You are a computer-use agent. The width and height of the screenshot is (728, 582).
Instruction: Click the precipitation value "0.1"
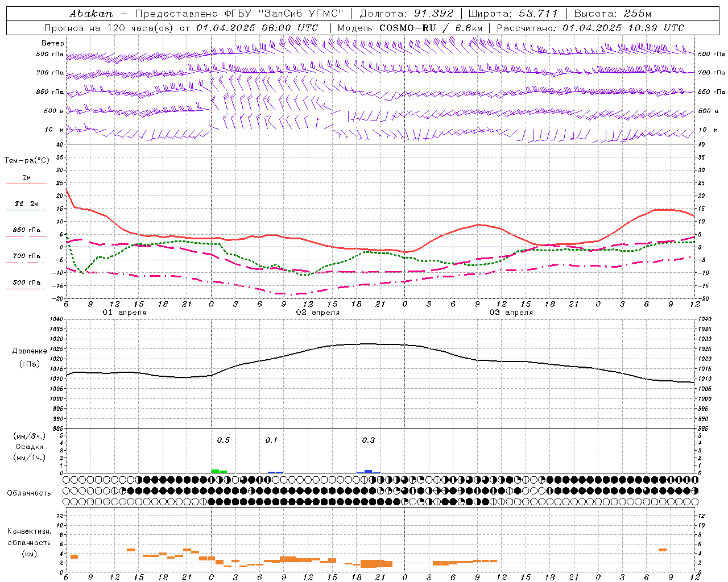(x=271, y=440)
